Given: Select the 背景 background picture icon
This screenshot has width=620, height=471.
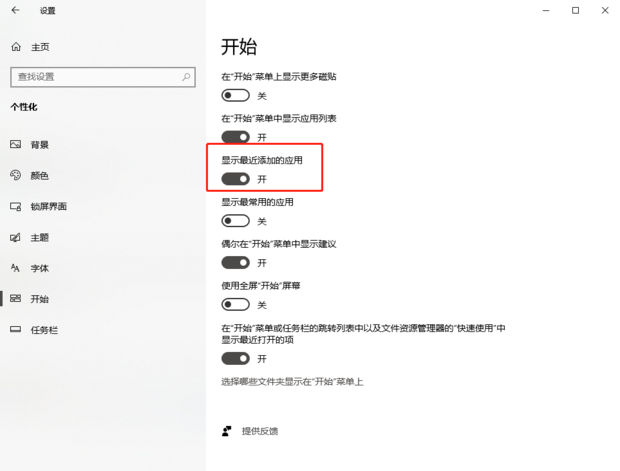Looking at the screenshot, I should (15, 144).
